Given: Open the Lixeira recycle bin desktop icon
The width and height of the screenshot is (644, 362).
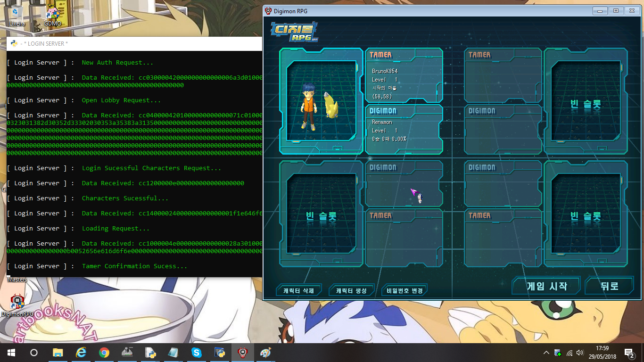Looking at the screenshot, I should (17, 15).
